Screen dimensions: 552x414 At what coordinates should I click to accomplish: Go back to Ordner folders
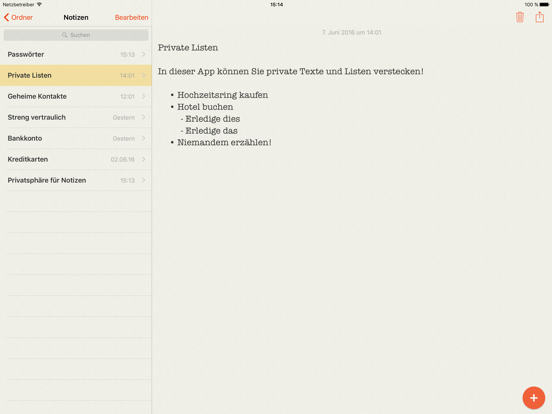(x=18, y=17)
